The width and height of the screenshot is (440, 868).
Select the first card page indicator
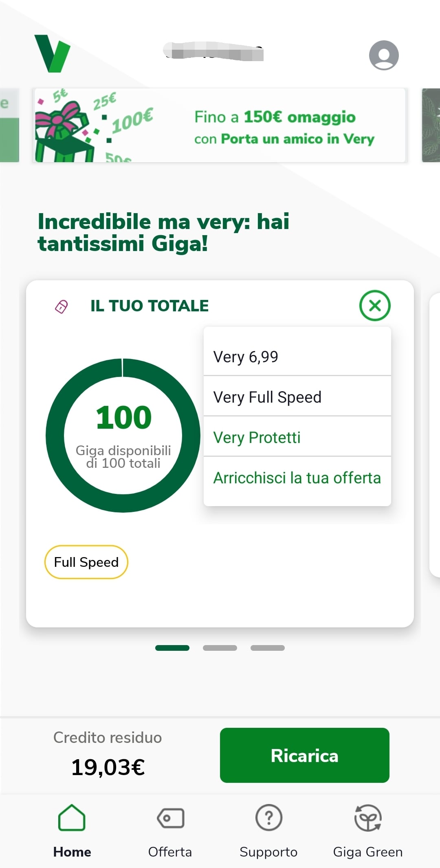(x=172, y=648)
